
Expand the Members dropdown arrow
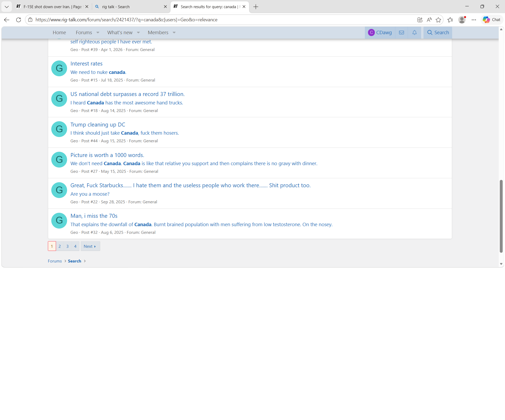[x=174, y=33]
